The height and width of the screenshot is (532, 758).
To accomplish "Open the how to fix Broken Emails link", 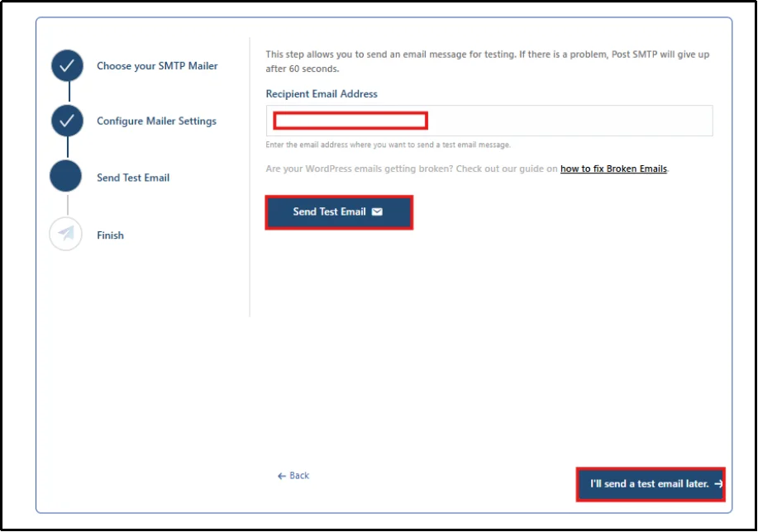I will point(613,169).
